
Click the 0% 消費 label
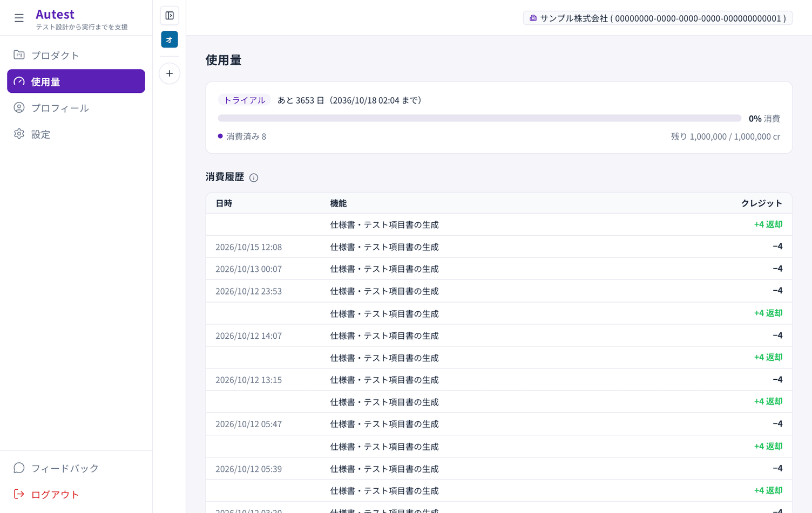[764, 119]
